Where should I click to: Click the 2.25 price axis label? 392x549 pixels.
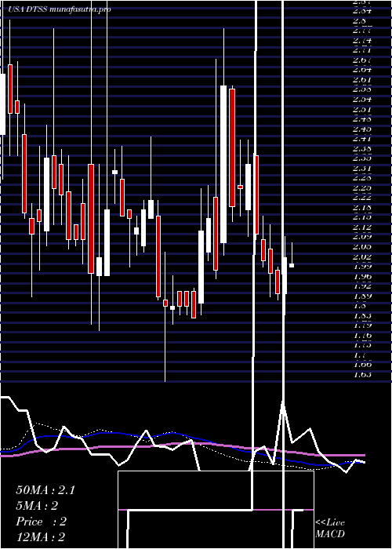point(362,187)
